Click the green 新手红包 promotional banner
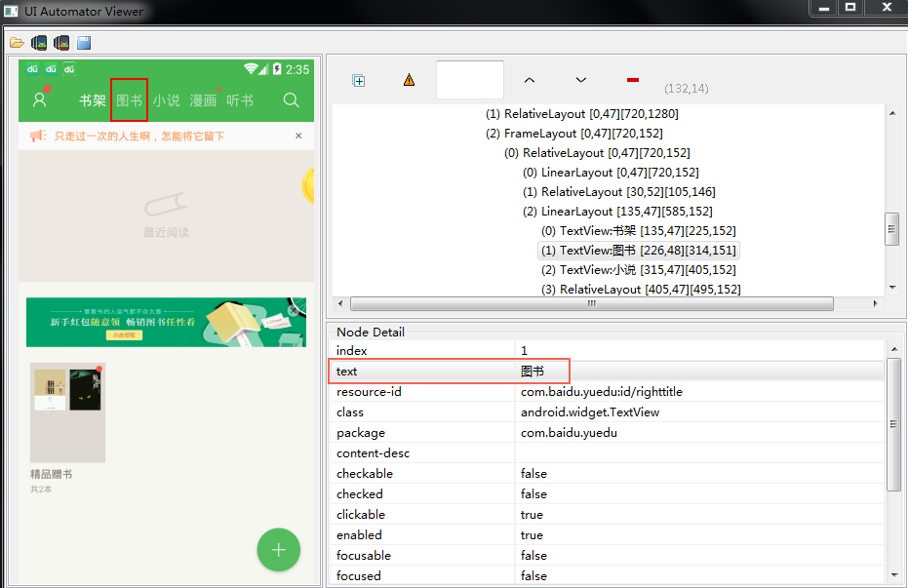Image resolution: width=908 pixels, height=588 pixels. tap(166, 323)
